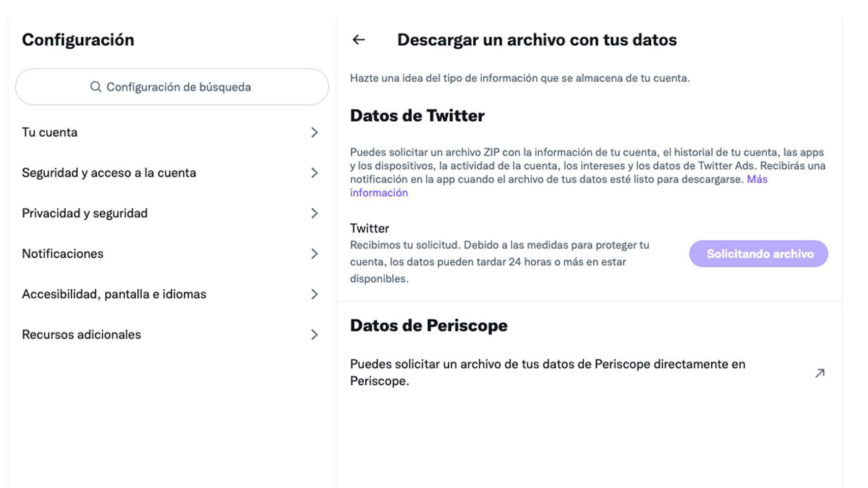The height and width of the screenshot is (488, 868).
Task: Focus the Configuración de búsqueda search field
Action: (172, 87)
